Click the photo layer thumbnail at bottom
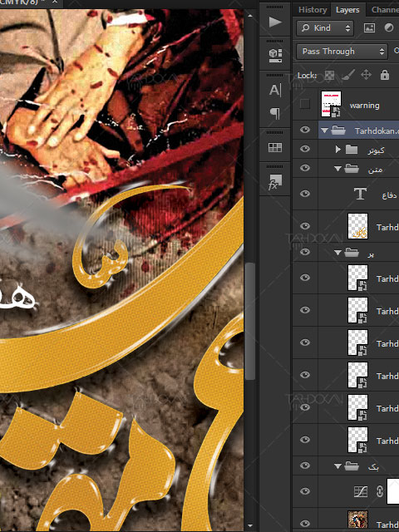This screenshot has width=399, height=532. pos(357,521)
